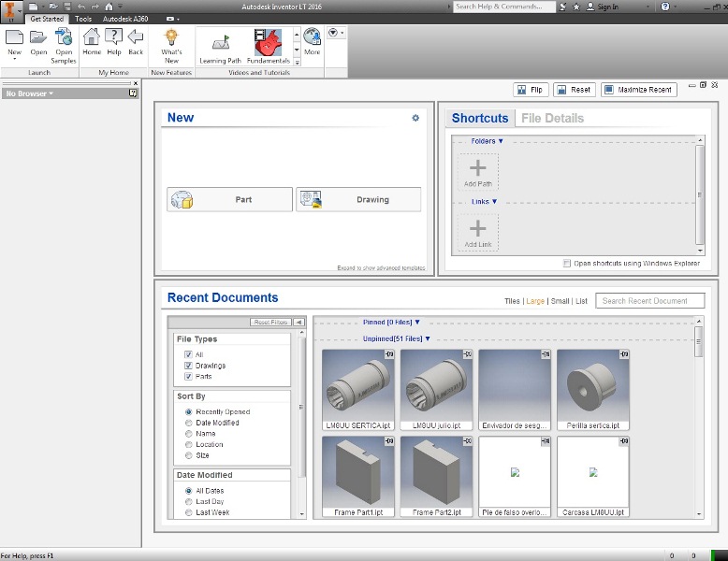The width and height of the screenshot is (728, 561).
Task: Click the Maximize Recent button
Action: (639, 90)
